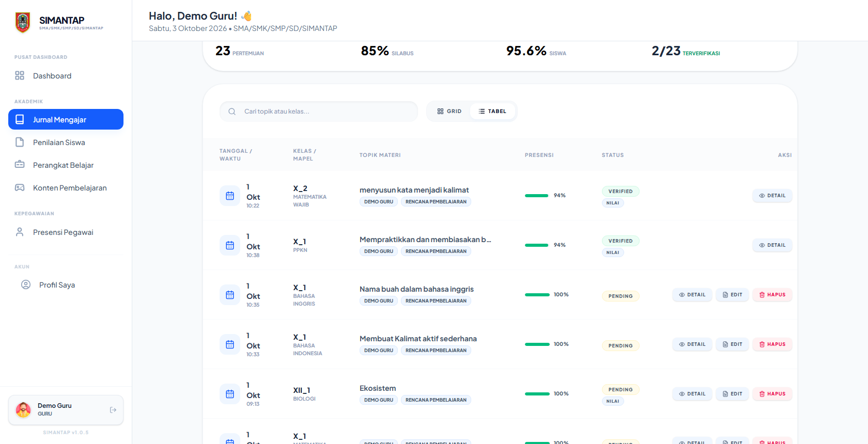Click VERIFIED badge on the X_2 row
The image size is (868, 444).
[x=621, y=192]
